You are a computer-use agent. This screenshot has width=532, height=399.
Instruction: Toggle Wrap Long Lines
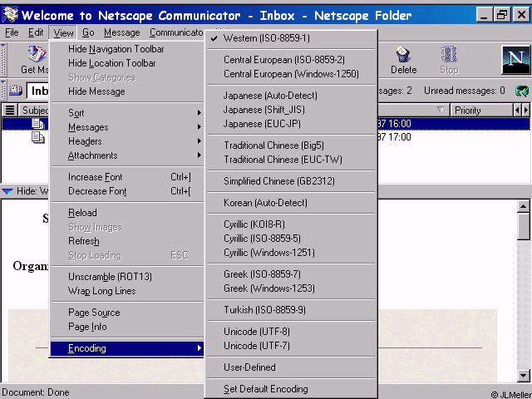point(127,291)
